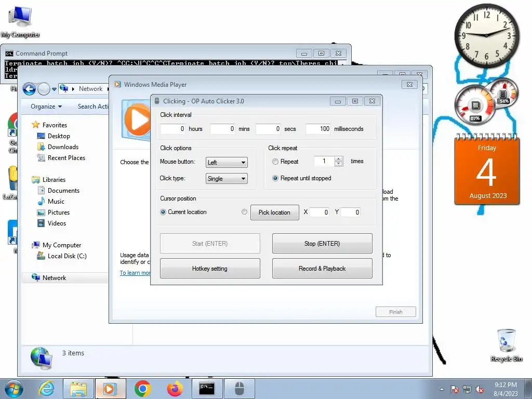
Task: Open Videos library
Action: (x=57, y=223)
